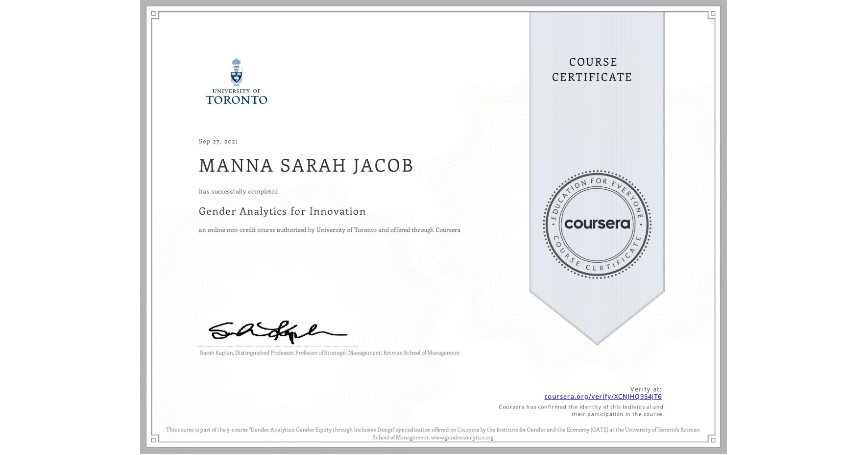
Task: Select the Verify at label text
Action: [x=646, y=388]
